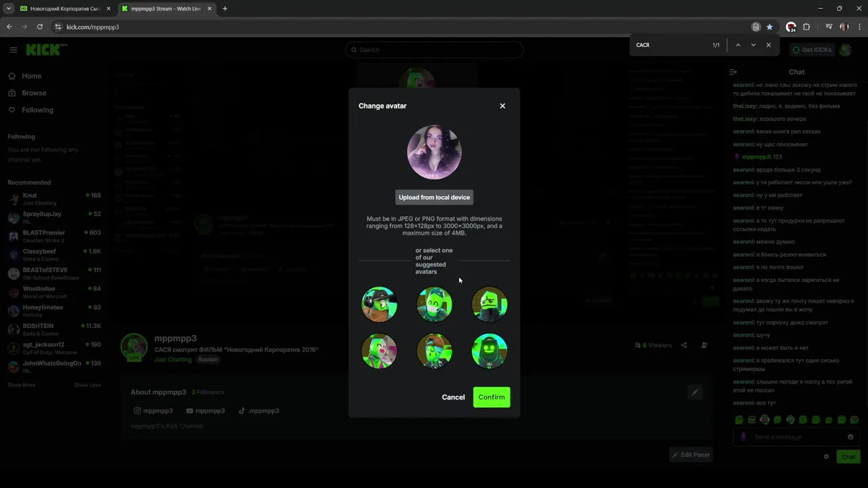The width and height of the screenshot is (868, 488).
Task: Open the emoji picker in chat input
Action: pos(850,437)
